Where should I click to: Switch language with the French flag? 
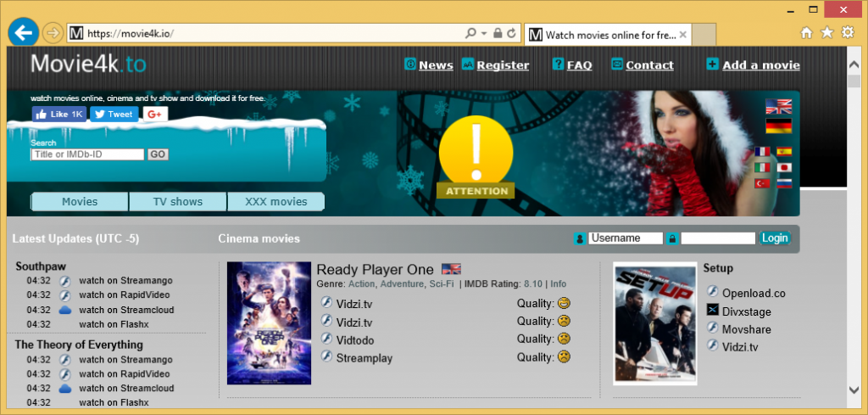tap(762, 153)
